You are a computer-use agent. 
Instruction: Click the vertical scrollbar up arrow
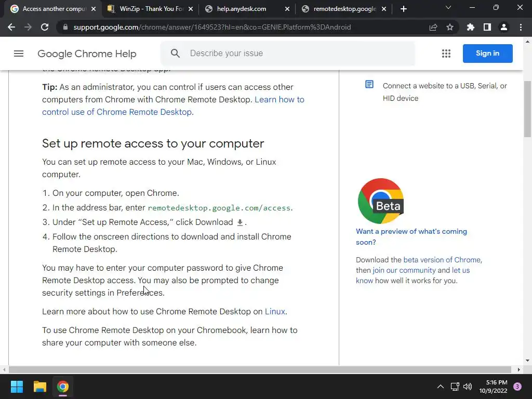(x=527, y=42)
